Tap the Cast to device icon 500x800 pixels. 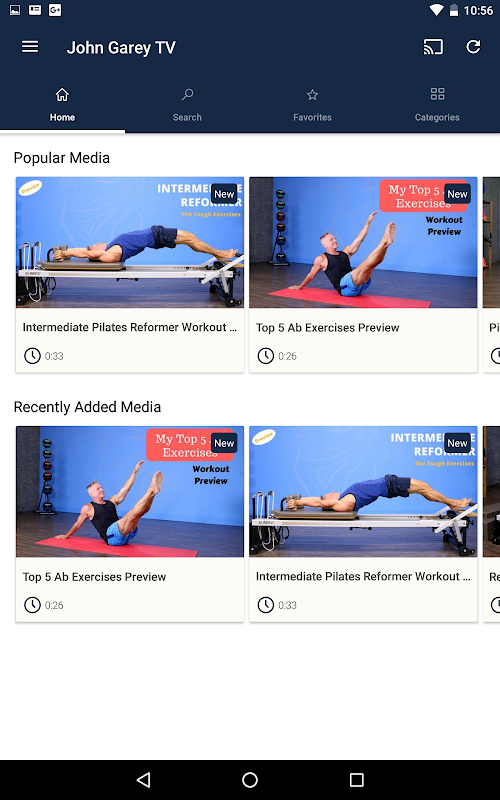(433, 47)
